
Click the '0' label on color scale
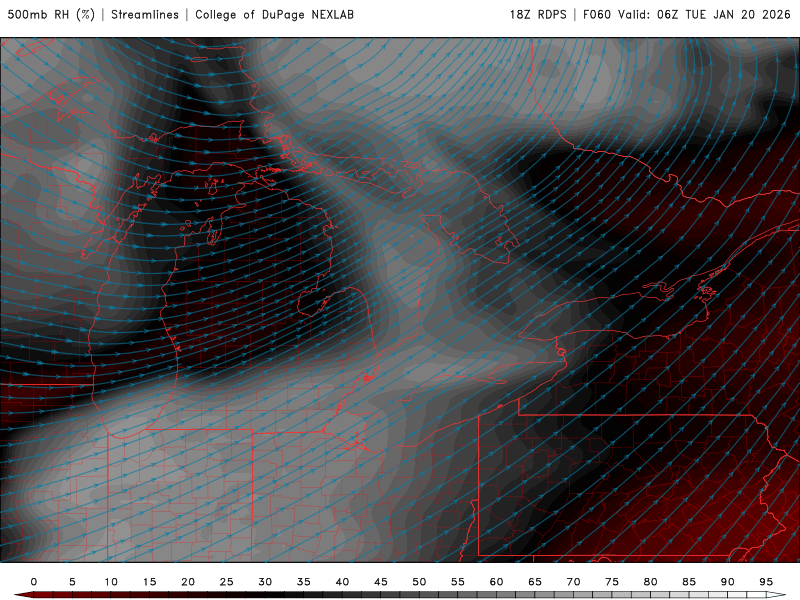click(x=34, y=582)
